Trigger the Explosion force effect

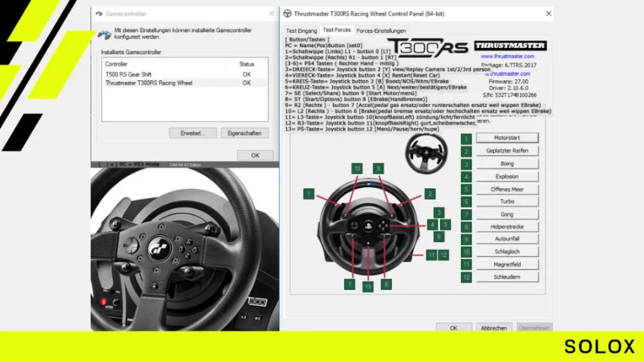point(507,177)
